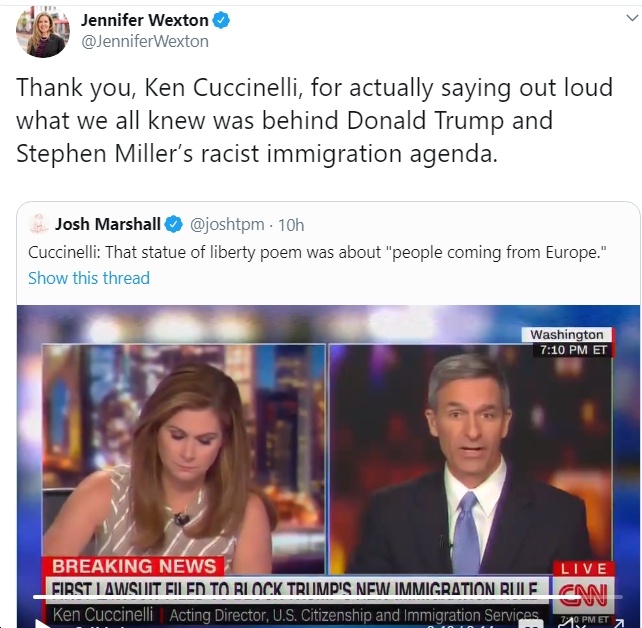Open the tweet options chevron menu
This screenshot has height=628, width=642.
pos(632,18)
